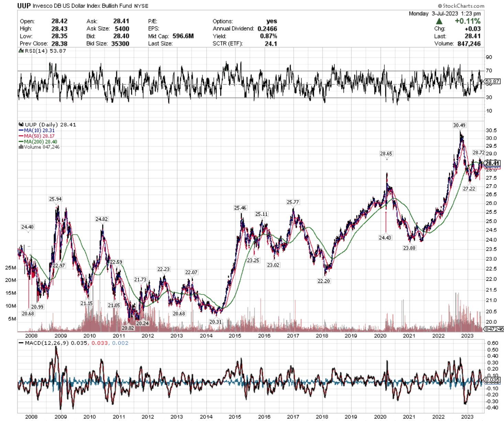
Task: Click the Options value yes
Action: [272, 21]
